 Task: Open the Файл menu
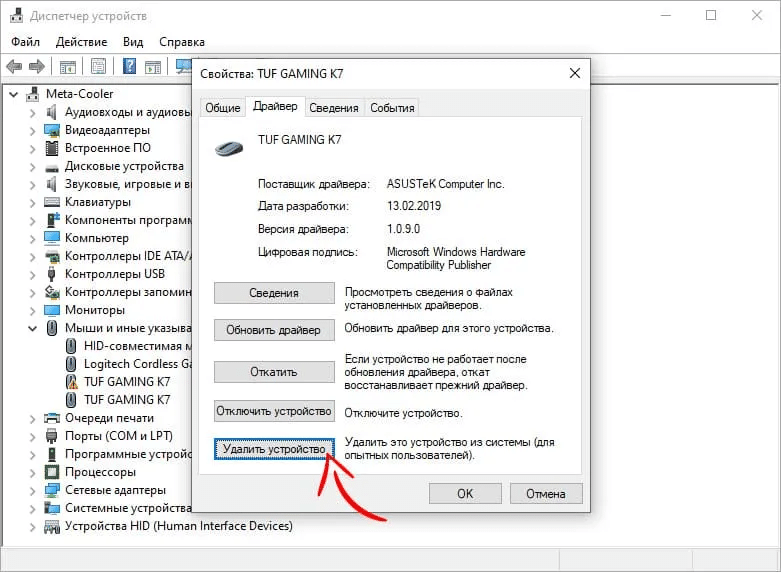point(26,42)
